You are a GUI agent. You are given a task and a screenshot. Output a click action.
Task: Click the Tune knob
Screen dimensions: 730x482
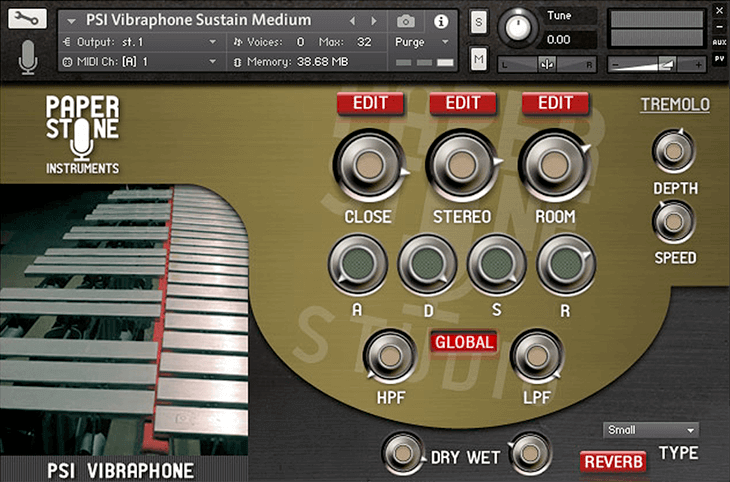point(517,28)
